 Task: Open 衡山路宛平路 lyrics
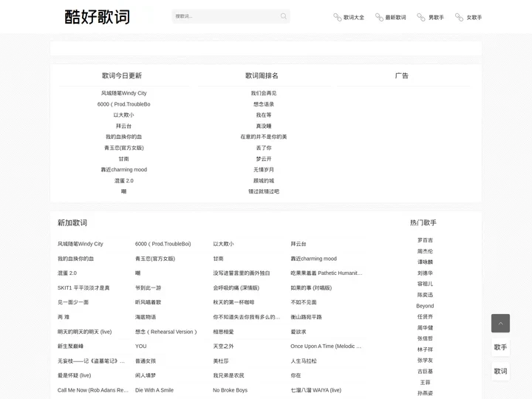coord(306,317)
